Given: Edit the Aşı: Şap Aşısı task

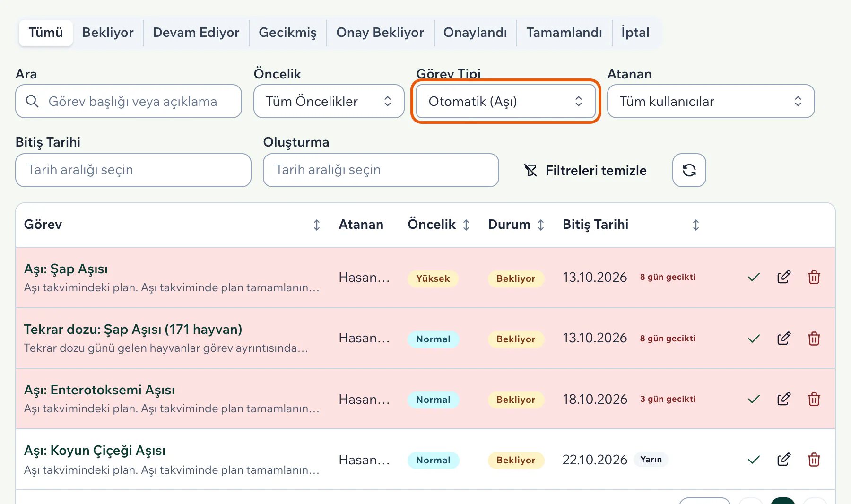Looking at the screenshot, I should [x=784, y=277].
